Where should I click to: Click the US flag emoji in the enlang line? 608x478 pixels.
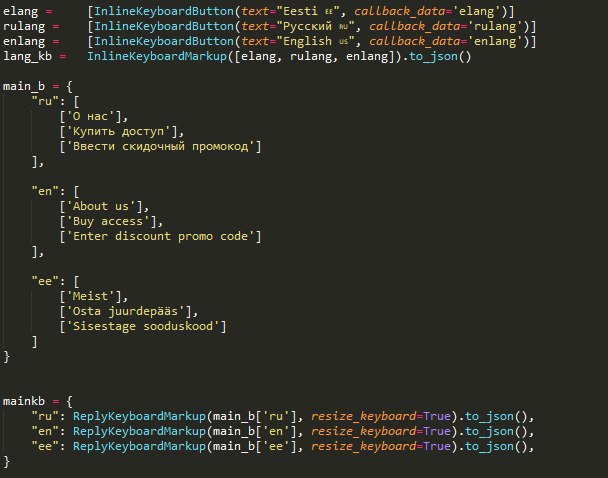(x=344, y=42)
